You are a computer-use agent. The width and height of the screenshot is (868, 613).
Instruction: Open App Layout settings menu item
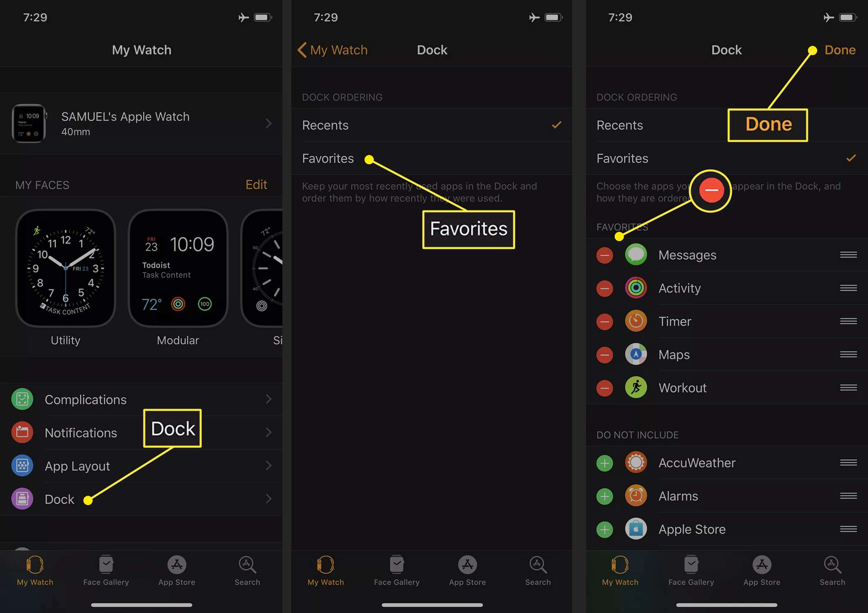(142, 466)
